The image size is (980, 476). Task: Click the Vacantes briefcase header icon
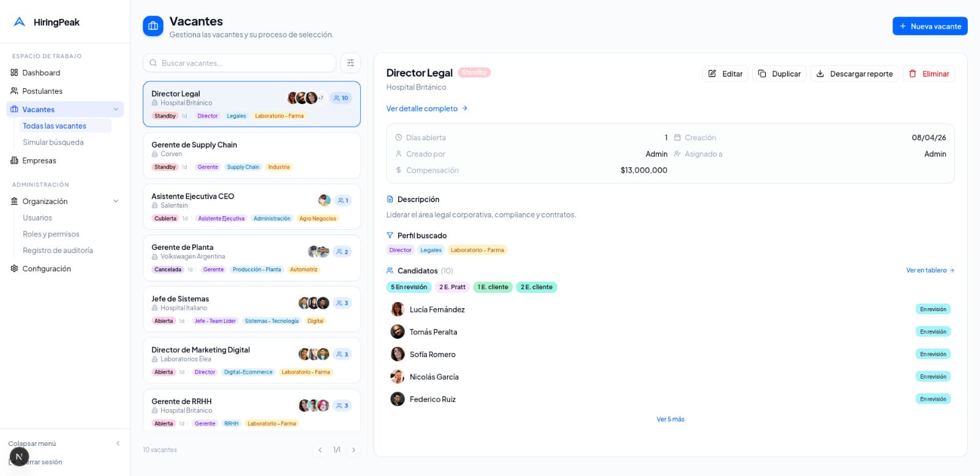coord(153,26)
